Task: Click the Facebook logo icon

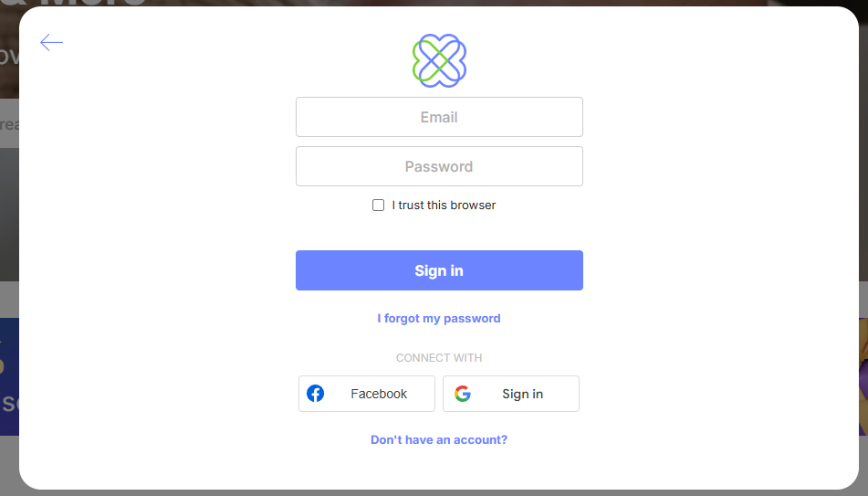Action: 316,394
